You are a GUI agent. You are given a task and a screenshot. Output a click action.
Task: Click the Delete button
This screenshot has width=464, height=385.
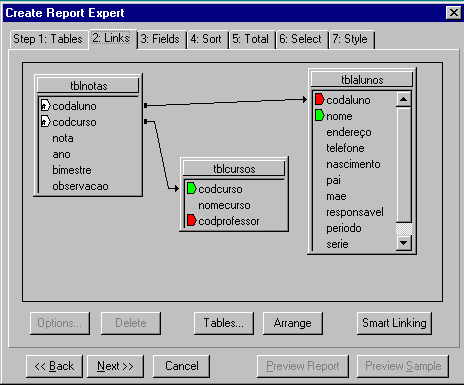[131, 323]
